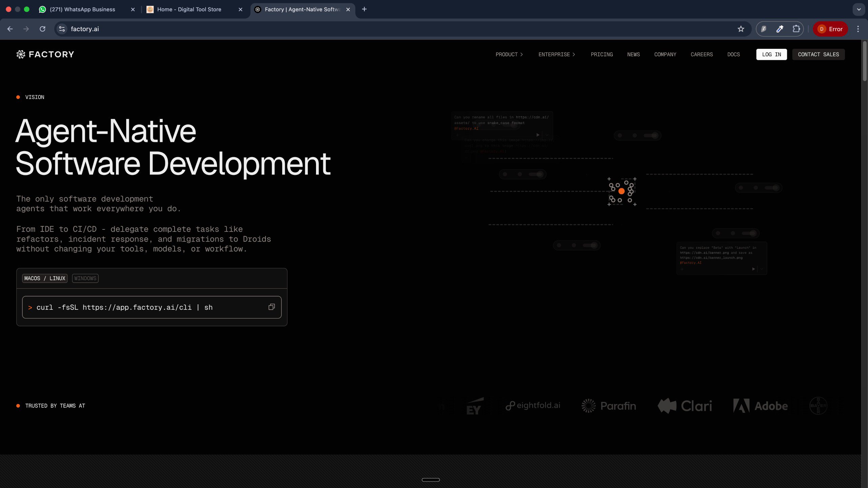Click the Factory logo in header
Screen dimensions: 868x488
[45, 54]
